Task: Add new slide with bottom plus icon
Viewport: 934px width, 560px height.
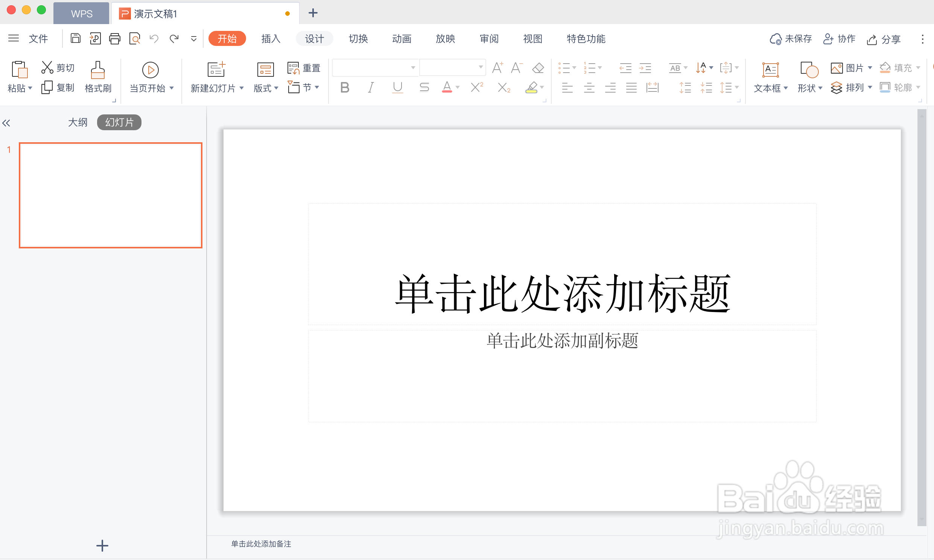Action: click(102, 545)
